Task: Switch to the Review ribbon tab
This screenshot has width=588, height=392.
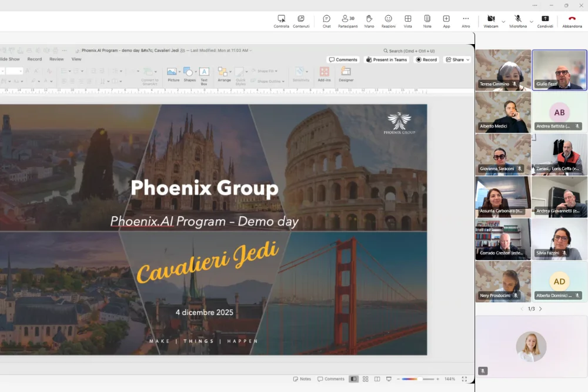Action: [x=56, y=59]
